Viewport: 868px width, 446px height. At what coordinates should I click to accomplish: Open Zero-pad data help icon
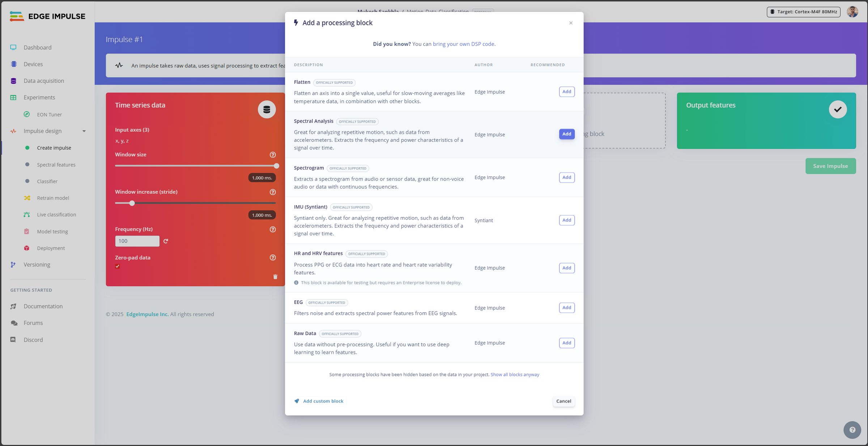(x=273, y=257)
